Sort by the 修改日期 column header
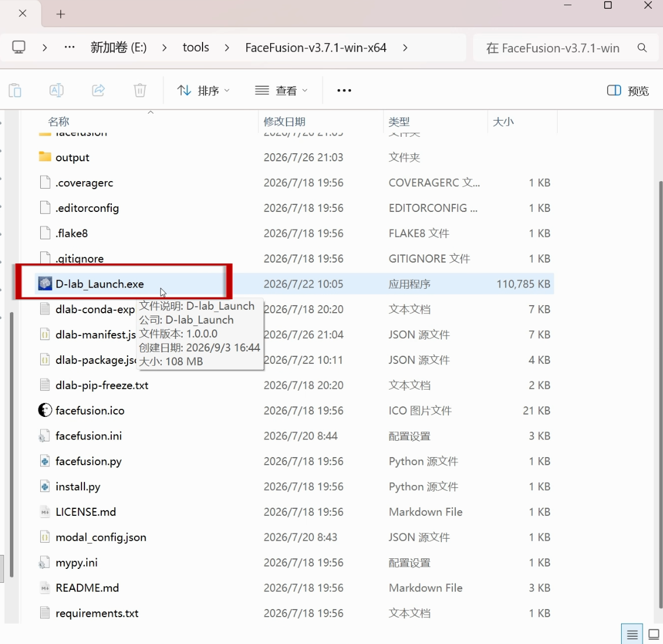 (x=284, y=122)
